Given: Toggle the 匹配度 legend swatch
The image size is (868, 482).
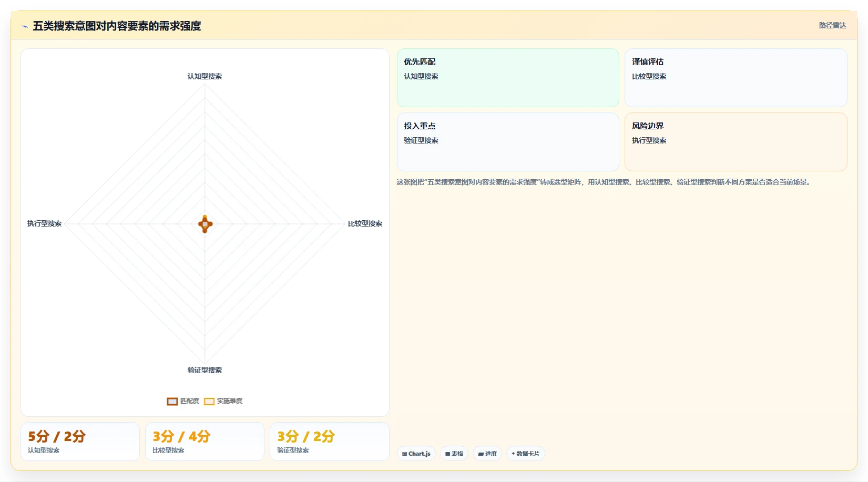Looking at the screenshot, I should (x=172, y=401).
